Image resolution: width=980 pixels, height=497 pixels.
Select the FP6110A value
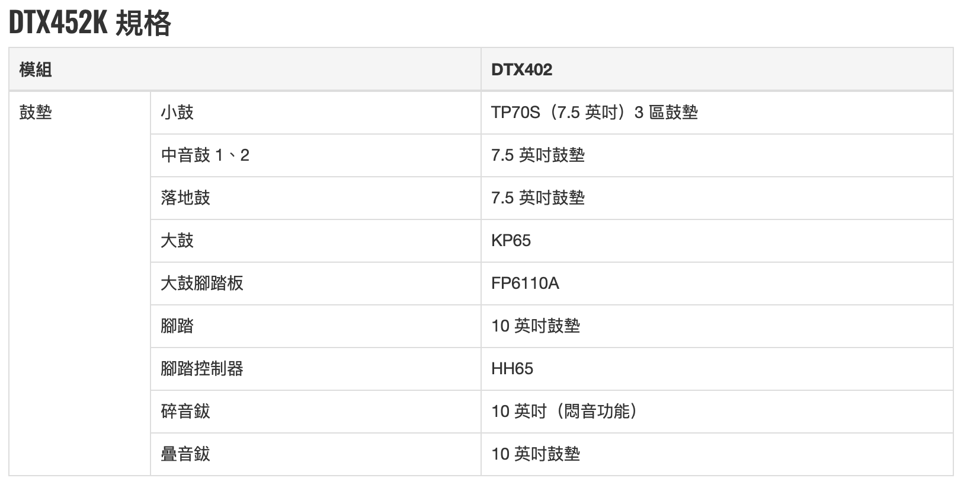coord(525,283)
